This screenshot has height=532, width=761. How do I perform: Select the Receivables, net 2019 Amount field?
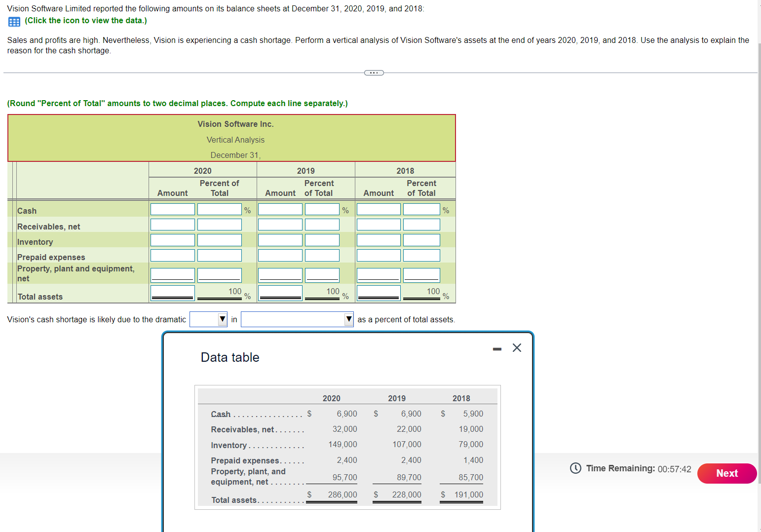click(x=280, y=225)
